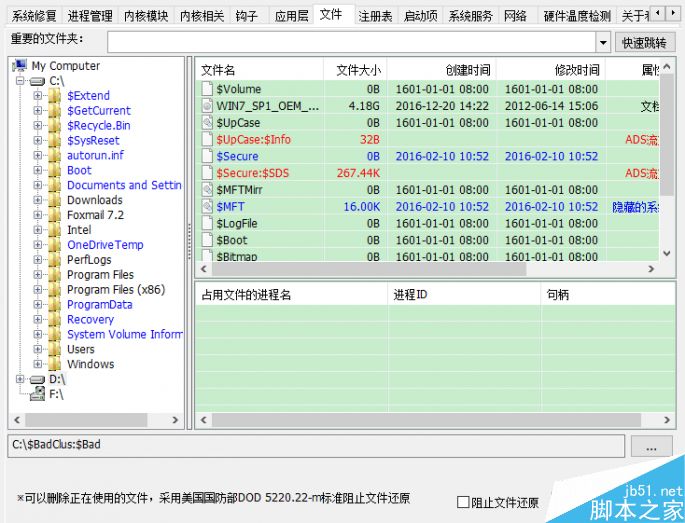Click the 占用文件的进程名 column header
The width and height of the screenshot is (685, 523).
(x=291, y=295)
